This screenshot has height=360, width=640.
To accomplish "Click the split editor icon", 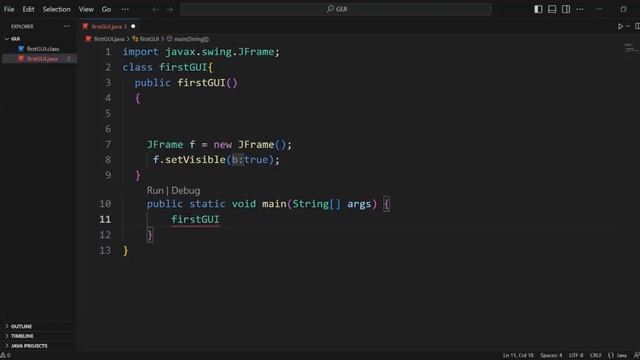I will tap(637, 26).
